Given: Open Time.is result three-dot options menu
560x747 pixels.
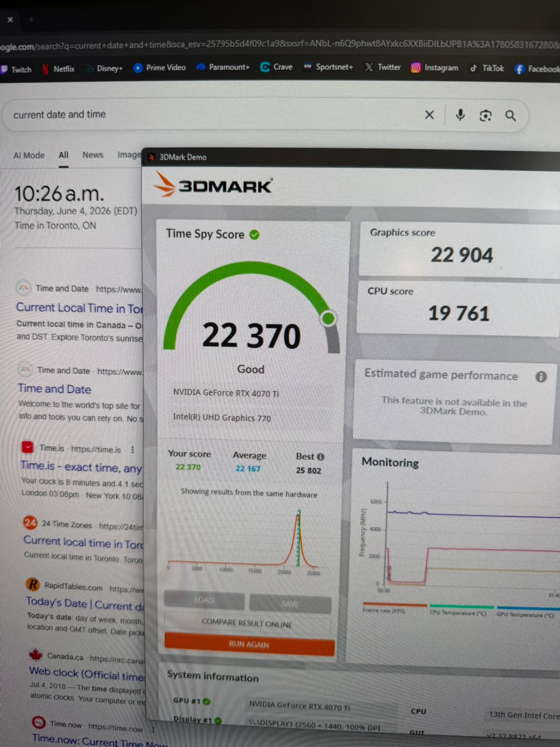Looking at the screenshot, I should coord(132,449).
